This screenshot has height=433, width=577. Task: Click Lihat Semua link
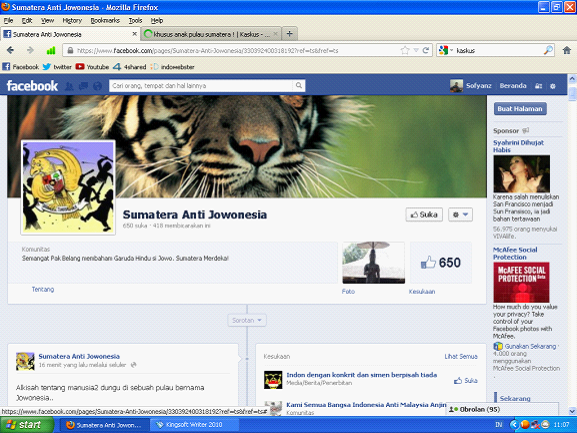(x=461, y=356)
